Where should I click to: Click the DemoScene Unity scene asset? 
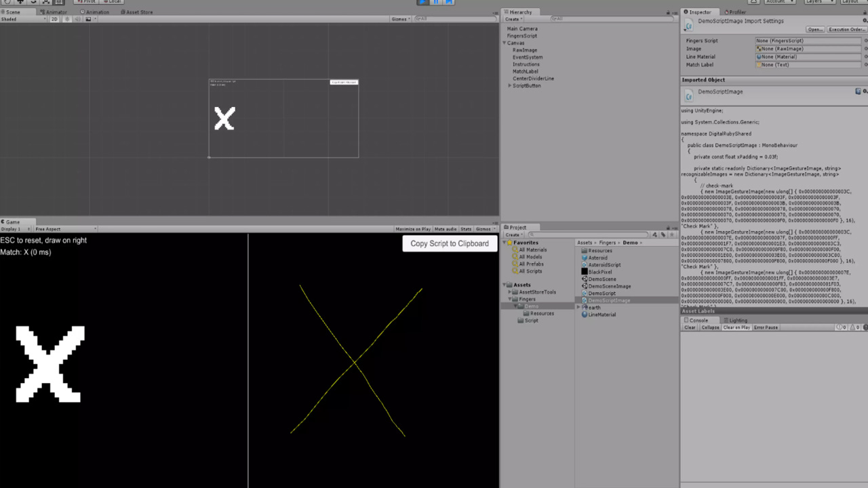click(601, 279)
